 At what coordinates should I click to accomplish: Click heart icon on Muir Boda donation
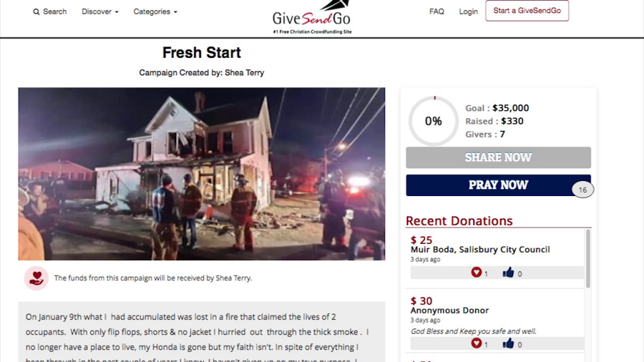477,272
